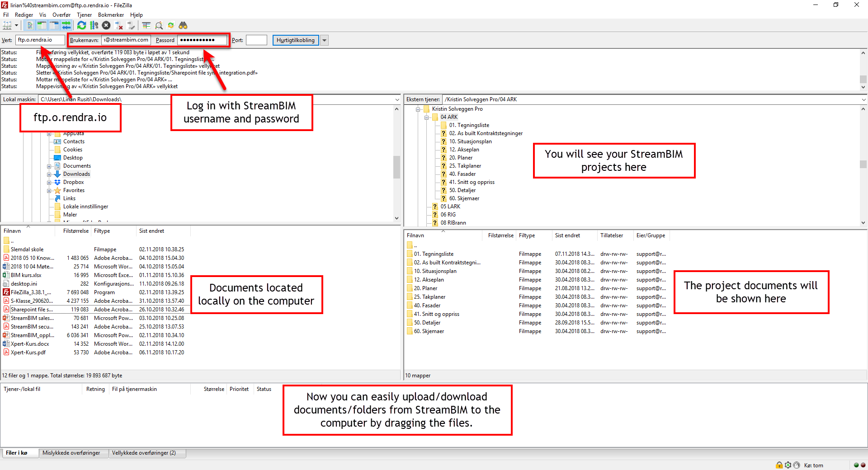This screenshot has width=868, height=470.
Task: Select 41. Snitt og oppriss in remote list
Action: point(436,314)
